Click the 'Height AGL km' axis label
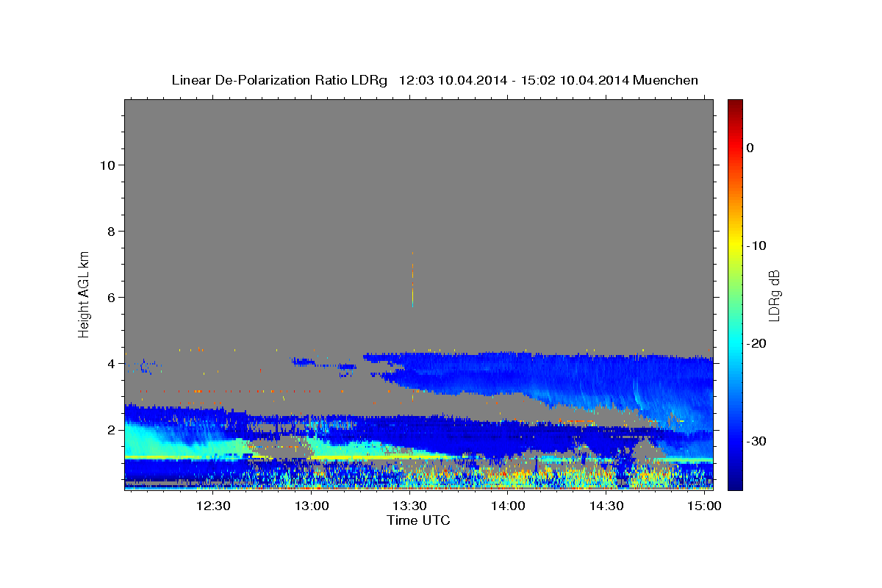This screenshot has height=588, width=882. coord(84,295)
